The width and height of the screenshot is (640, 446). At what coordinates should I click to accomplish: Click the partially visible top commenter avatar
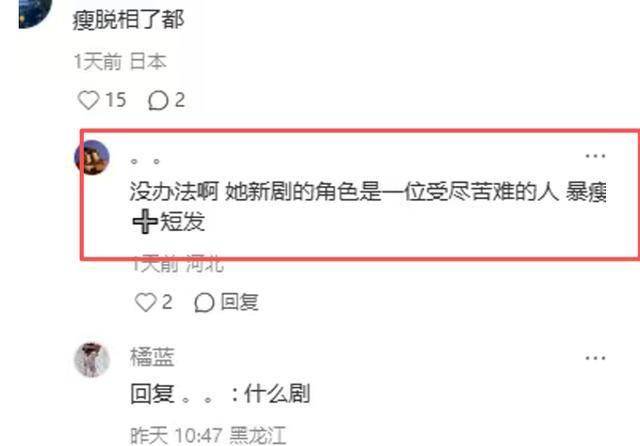coord(36,13)
